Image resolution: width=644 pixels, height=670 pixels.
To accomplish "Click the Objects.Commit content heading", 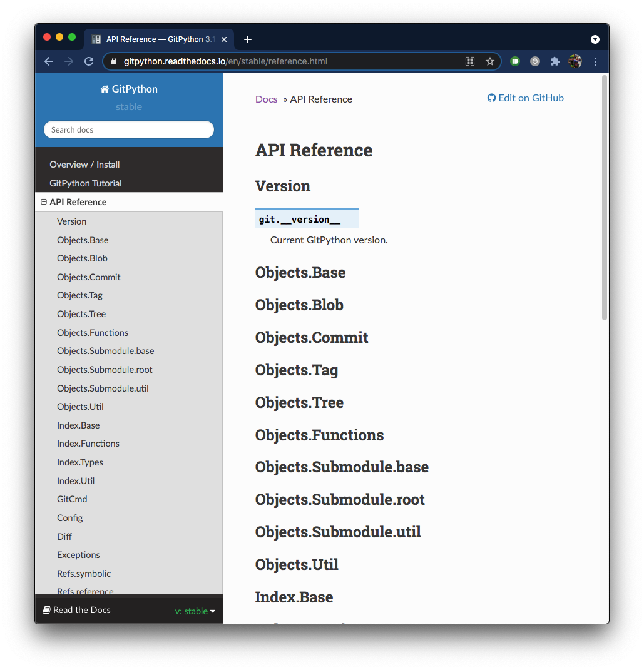I will click(312, 337).
